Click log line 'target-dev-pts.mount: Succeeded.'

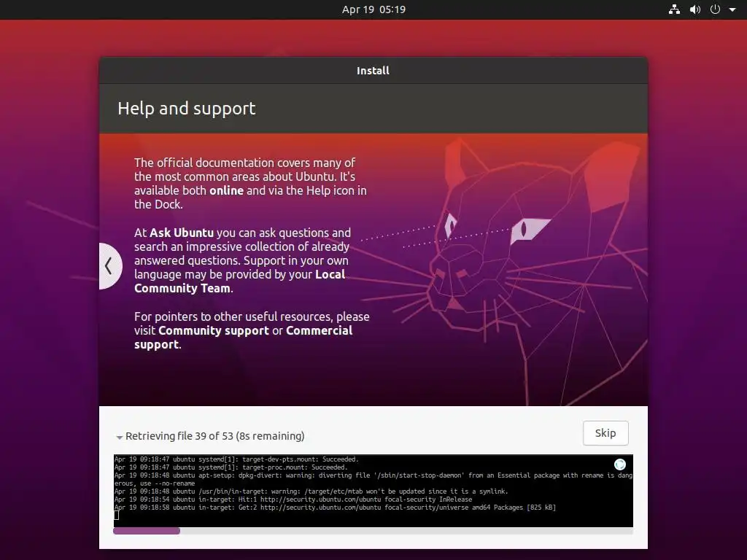pyautogui.click(x=237, y=459)
